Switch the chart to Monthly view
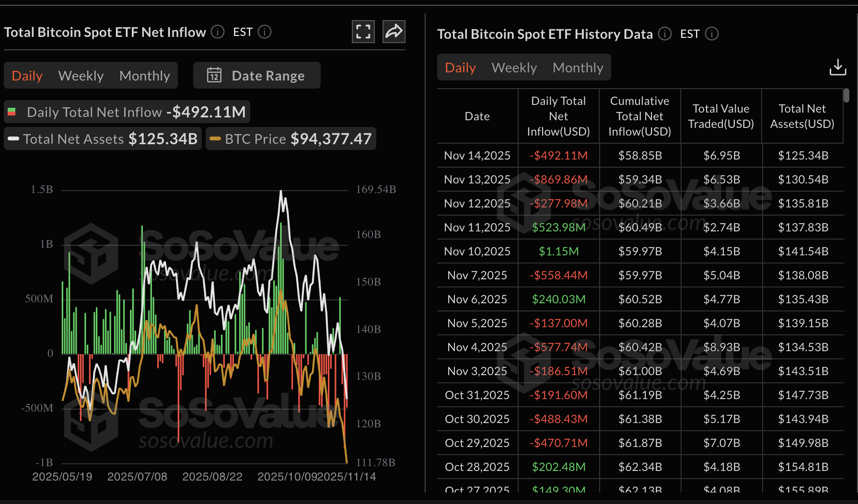 click(x=145, y=75)
